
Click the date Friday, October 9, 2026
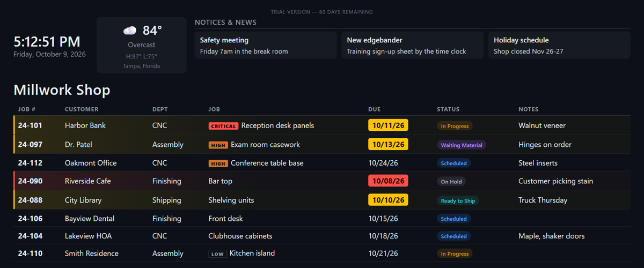(x=49, y=54)
